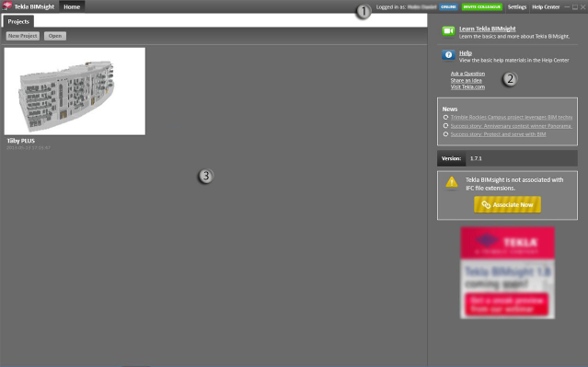
Task: Open the Home tab
Action: (x=72, y=6)
